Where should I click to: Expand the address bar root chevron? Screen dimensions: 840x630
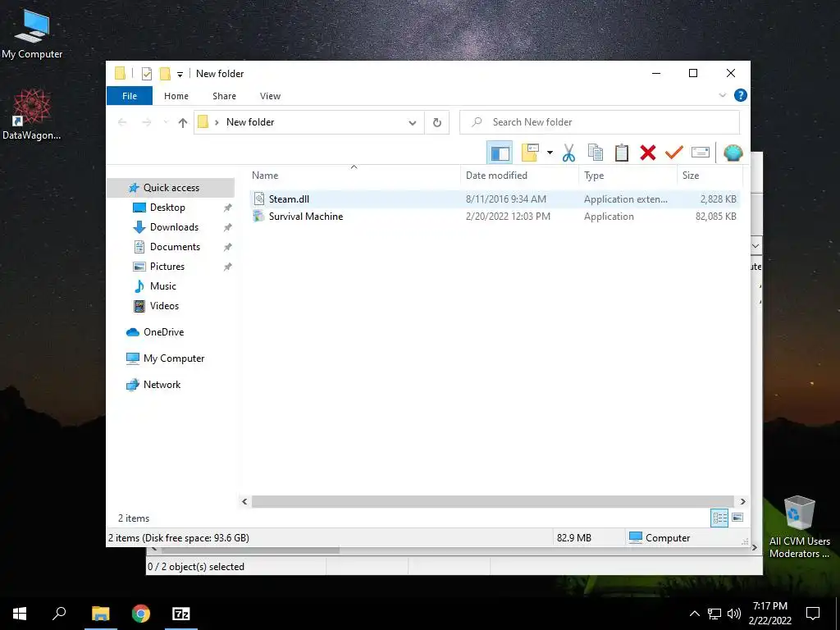point(217,123)
